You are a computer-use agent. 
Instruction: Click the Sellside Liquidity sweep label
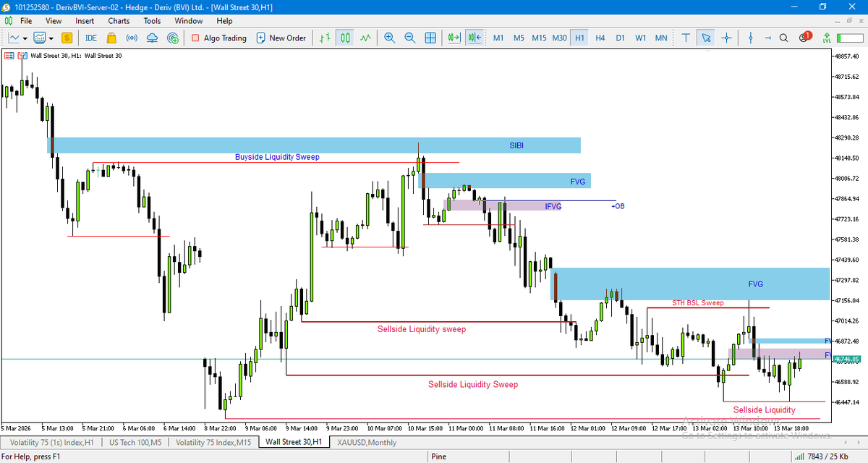pyautogui.click(x=422, y=329)
